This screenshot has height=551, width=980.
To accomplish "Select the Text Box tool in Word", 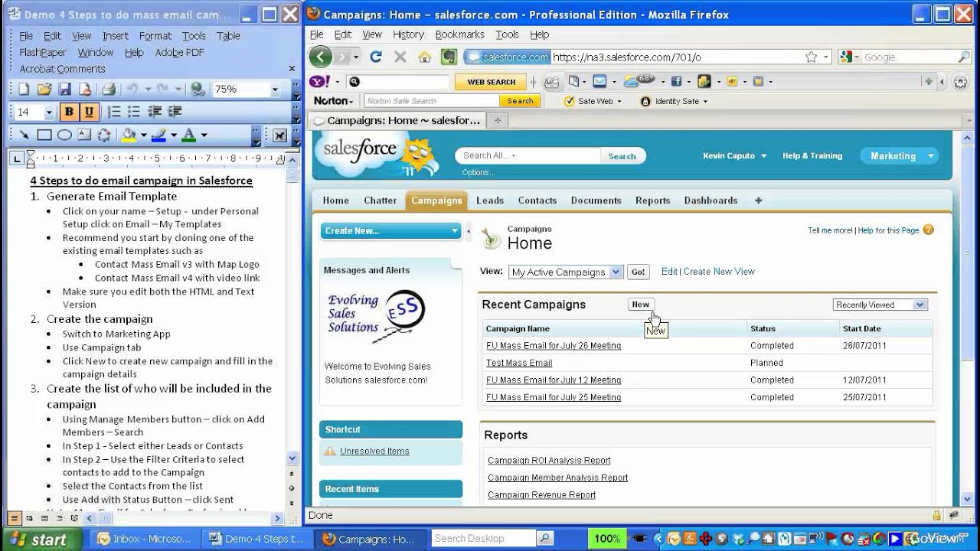I will 84,135.
